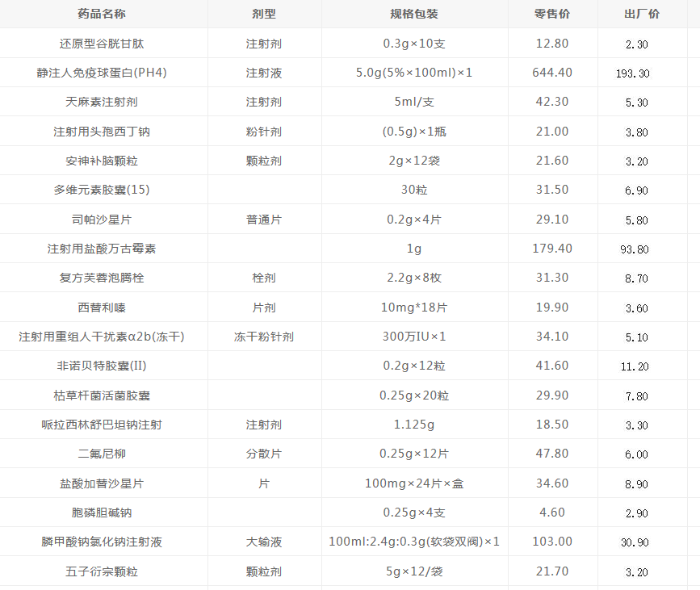The image size is (700, 590).
Task: Click the 二氟尼柳 name cell
Action: pos(102,454)
